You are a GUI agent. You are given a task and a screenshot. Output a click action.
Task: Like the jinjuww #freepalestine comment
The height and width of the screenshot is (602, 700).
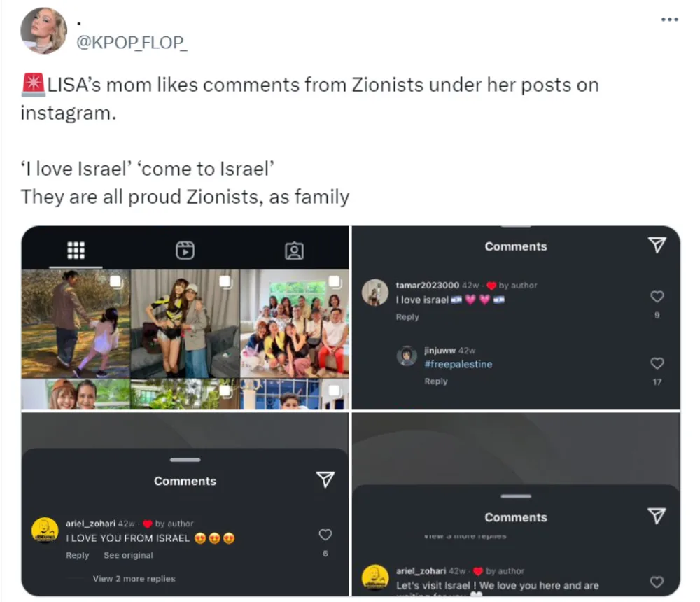pos(657,363)
